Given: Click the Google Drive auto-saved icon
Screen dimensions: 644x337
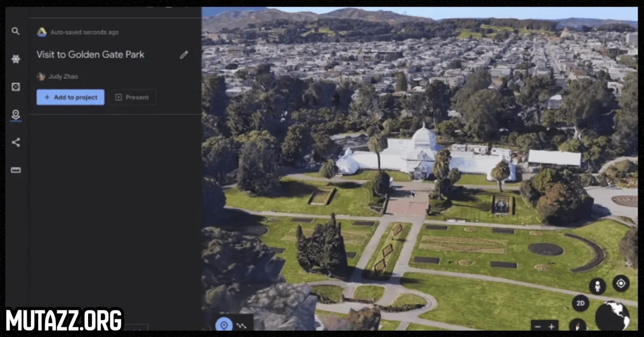Looking at the screenshot, I should [x=41, y=32].
